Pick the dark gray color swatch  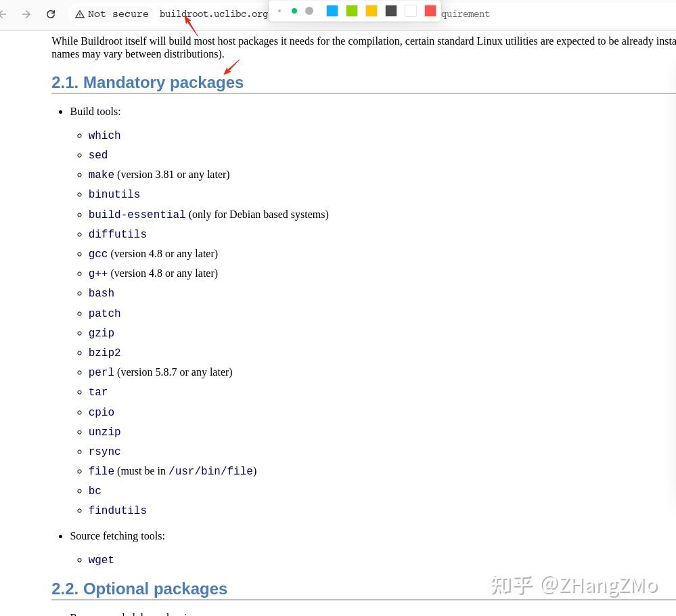tap(391, 11)
